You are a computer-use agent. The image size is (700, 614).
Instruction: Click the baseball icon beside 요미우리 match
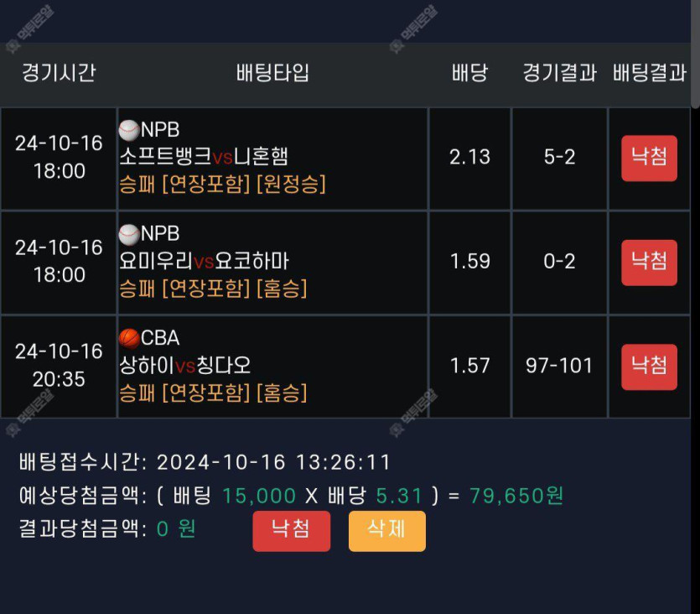click(x=129, y=234)
